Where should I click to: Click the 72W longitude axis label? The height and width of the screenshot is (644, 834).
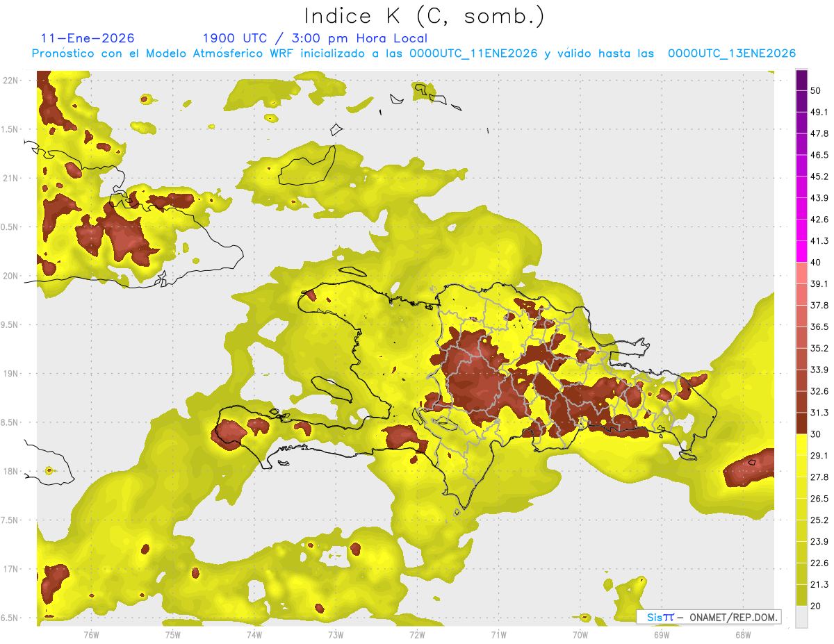coord(417,634)
